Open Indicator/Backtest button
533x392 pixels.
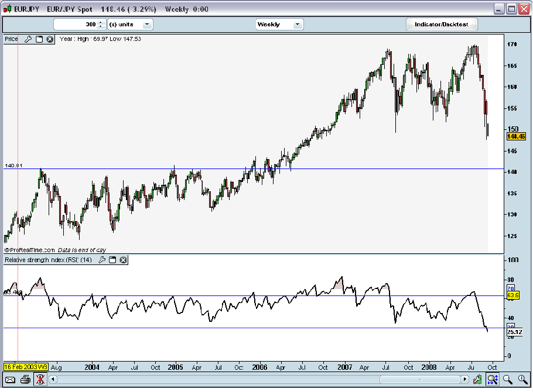[442, 25]
